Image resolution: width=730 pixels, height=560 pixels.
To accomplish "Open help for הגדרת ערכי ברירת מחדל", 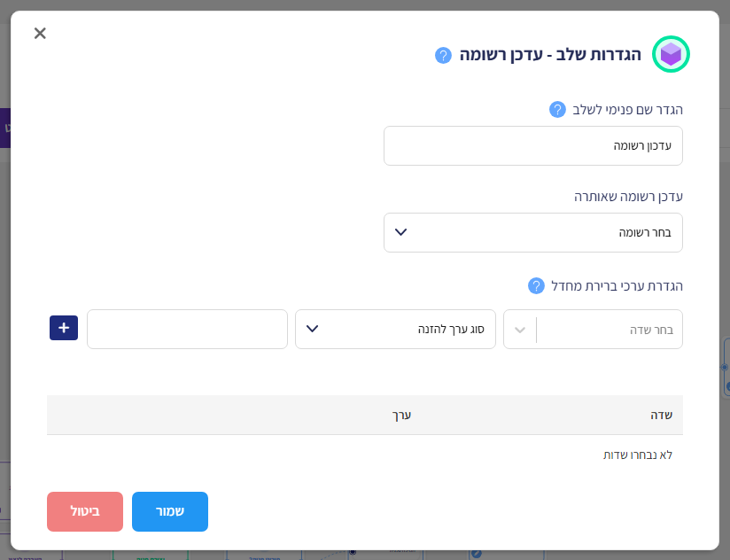I will click(x=536, y=285).
